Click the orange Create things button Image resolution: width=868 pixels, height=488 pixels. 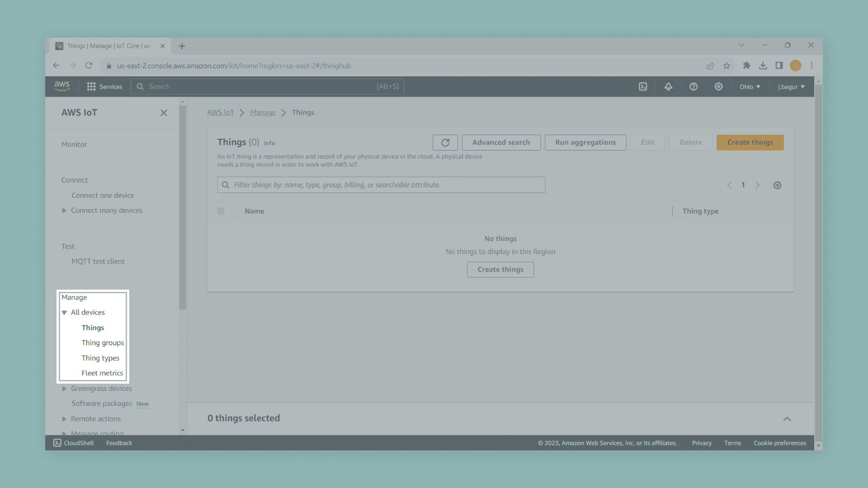(x=750, y=142)
